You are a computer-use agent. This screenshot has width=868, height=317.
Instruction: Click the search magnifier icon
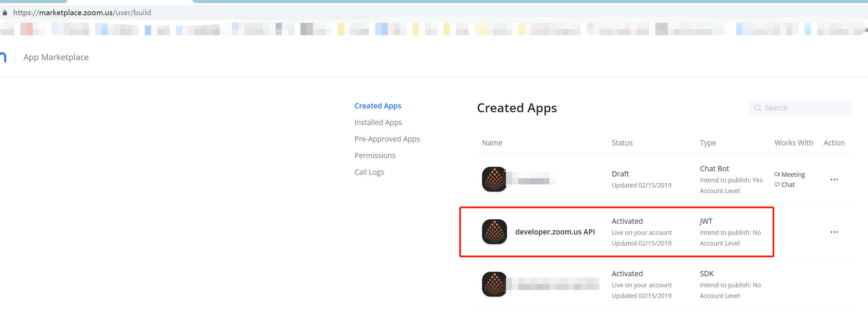click(758, 108)
